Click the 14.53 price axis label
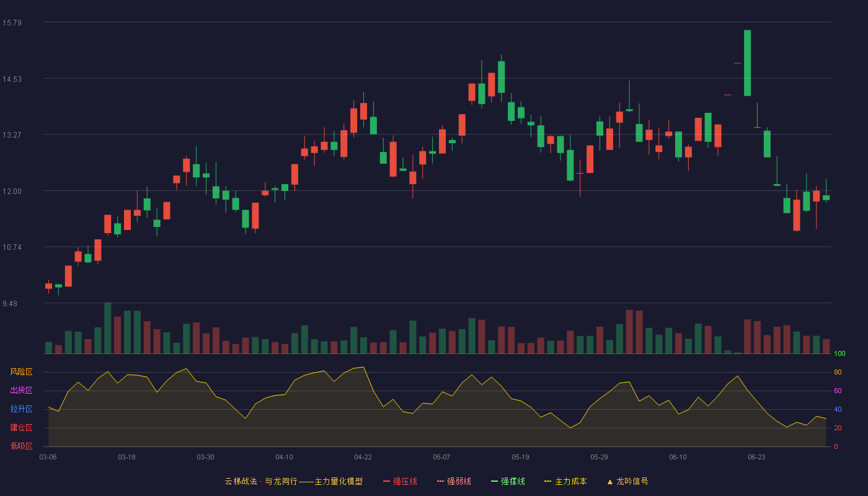 (12, 79)
